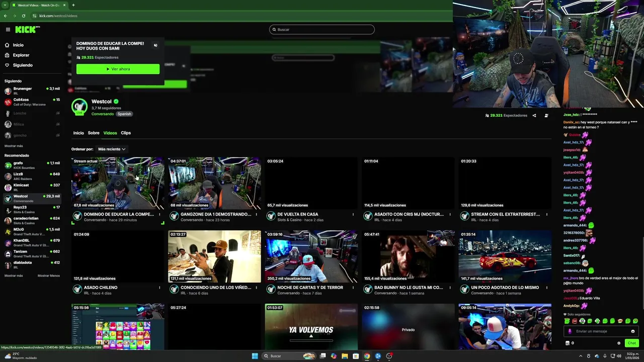
Task: Open the emoji picker in chat input
Action: [633, 331]
